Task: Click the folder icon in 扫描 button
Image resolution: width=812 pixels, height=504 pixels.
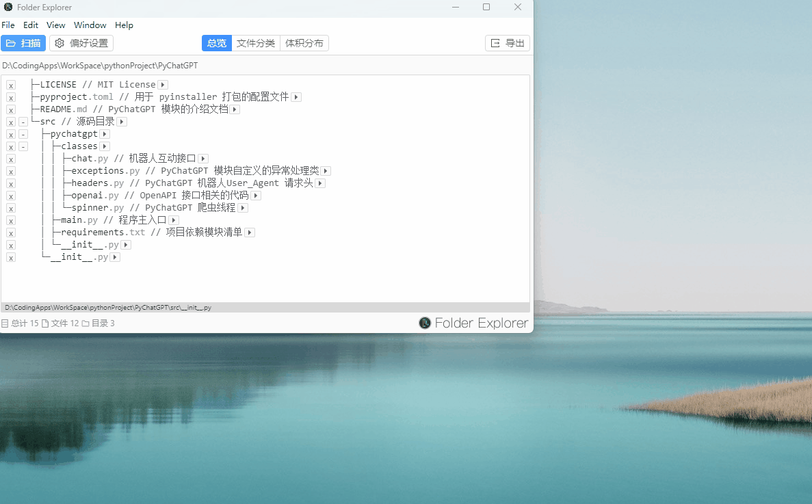Action: tap(11, 43)
